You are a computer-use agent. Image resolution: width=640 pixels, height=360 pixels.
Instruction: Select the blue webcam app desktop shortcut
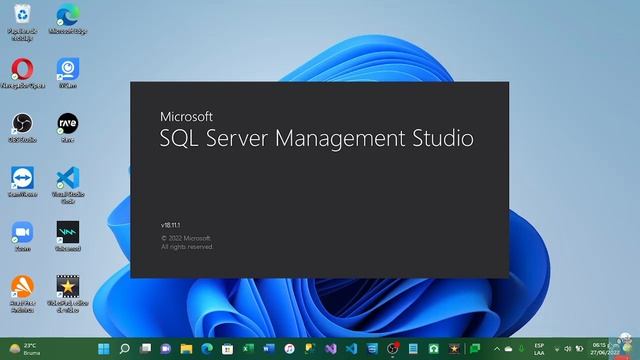tap(68, 73)
